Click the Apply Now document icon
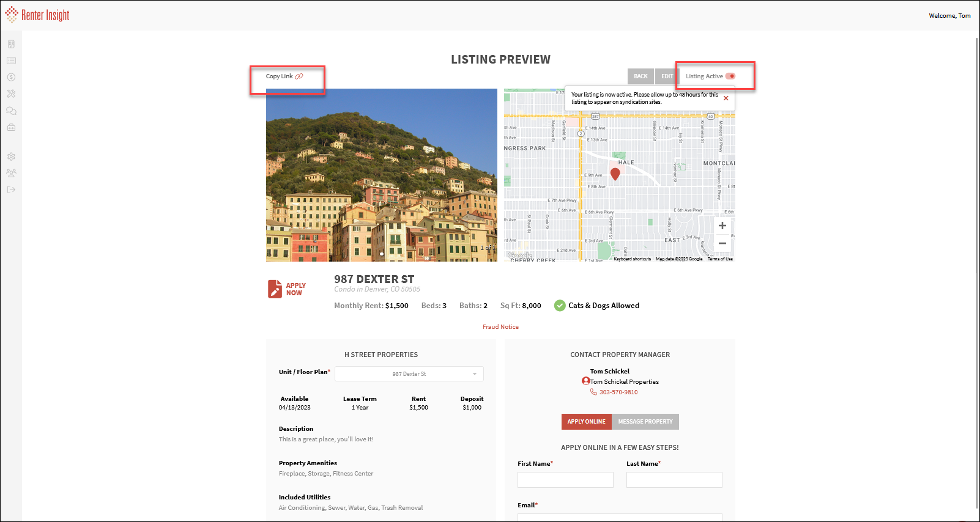Image resolution: width=980 pixels, height=522 pixels. tap(275, 289)
